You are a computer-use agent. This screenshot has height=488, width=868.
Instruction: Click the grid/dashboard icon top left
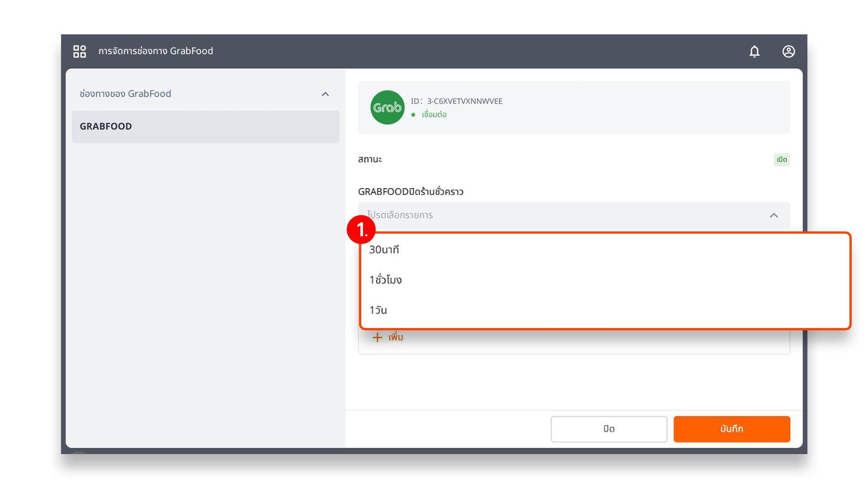79,51
